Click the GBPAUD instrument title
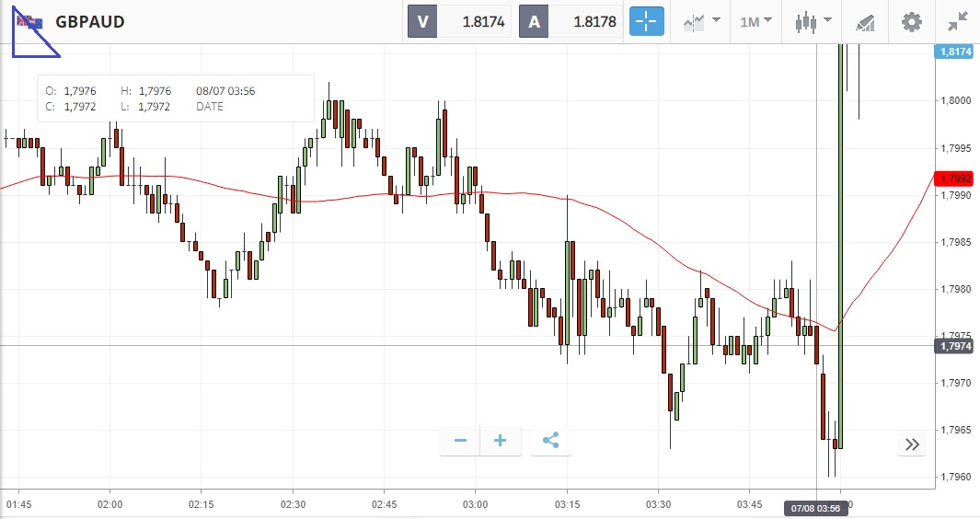The width and height of the screenshot is (980, 519). pos(90,22)
